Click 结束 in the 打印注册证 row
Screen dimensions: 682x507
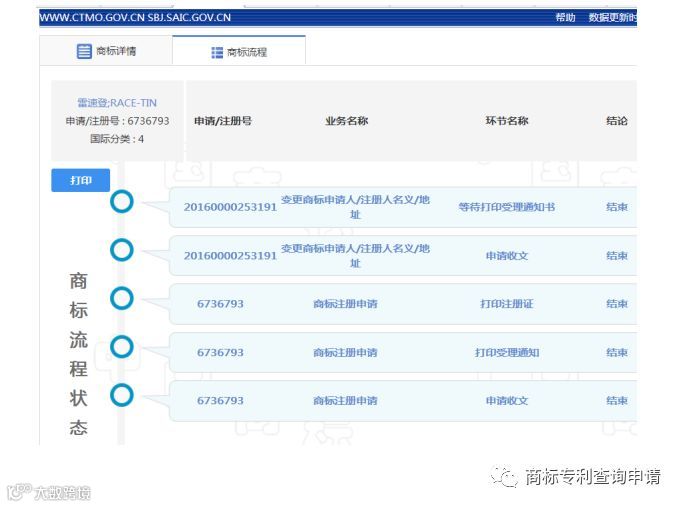(617, 304)
